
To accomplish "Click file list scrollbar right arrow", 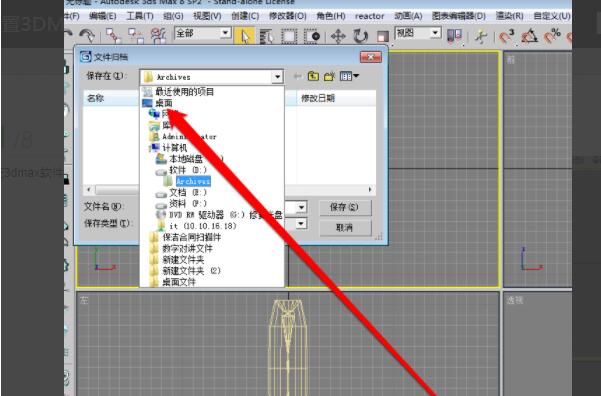I will click(x=370, y=190).
